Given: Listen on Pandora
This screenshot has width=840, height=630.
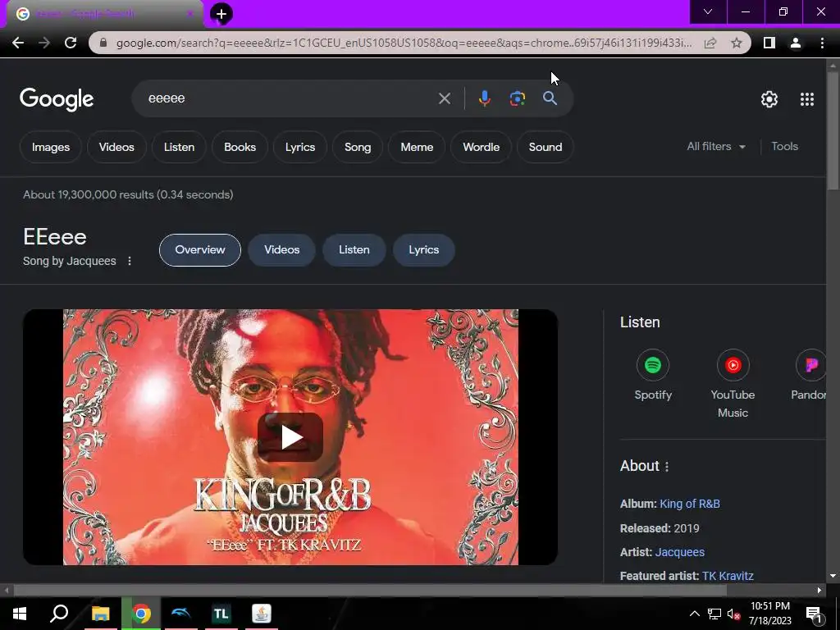Looking at the screenshot, I should point(809,375).
